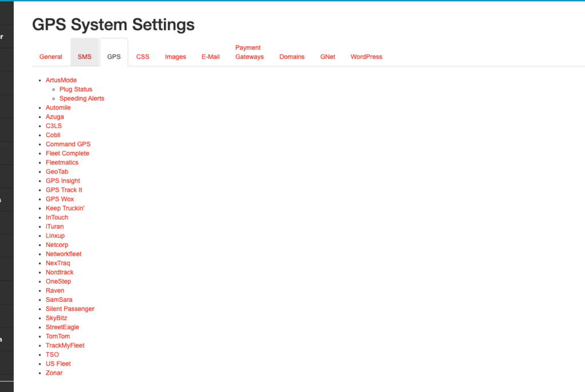Open Speeding Alerts under ArtusMode
This screenshot has height=392, width=585.
tap(82, 98)
